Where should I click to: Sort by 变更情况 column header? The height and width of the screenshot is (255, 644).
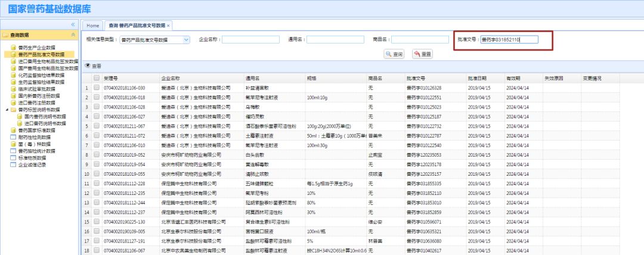(600, 78)
